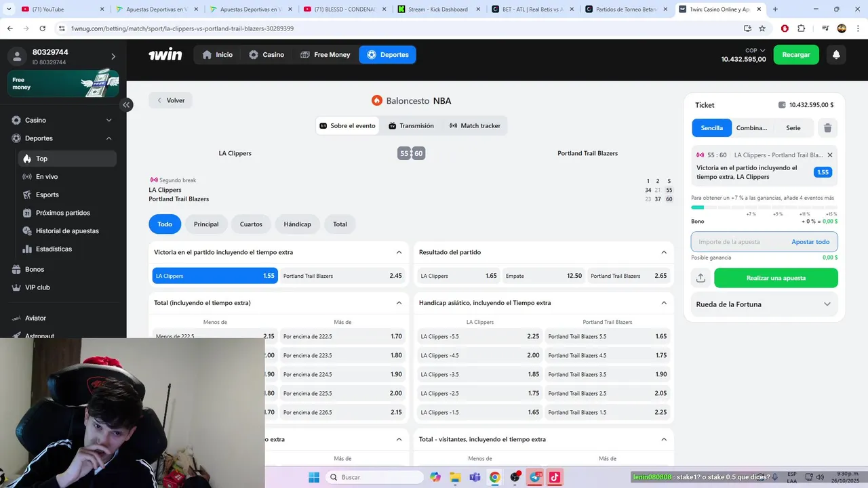Select the Cuartos market filter
Viewport: 868px width, 488px height.
pos(251,224)
